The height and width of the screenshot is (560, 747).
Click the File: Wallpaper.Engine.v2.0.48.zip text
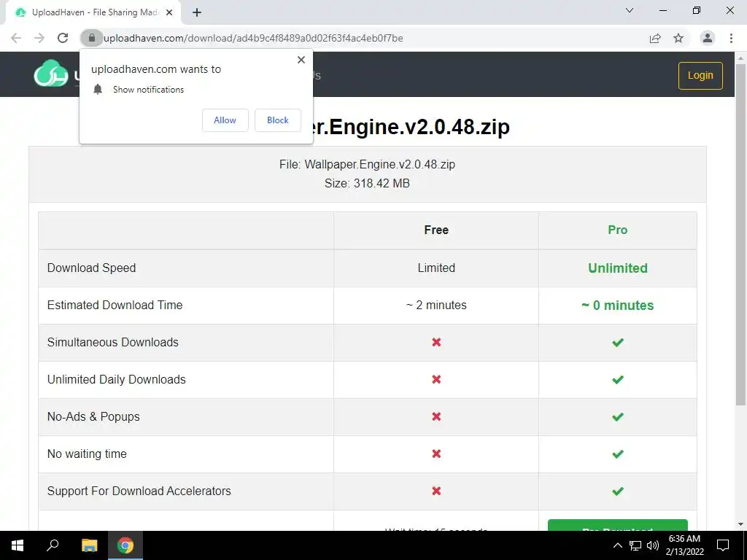click(x=367, y=164)
